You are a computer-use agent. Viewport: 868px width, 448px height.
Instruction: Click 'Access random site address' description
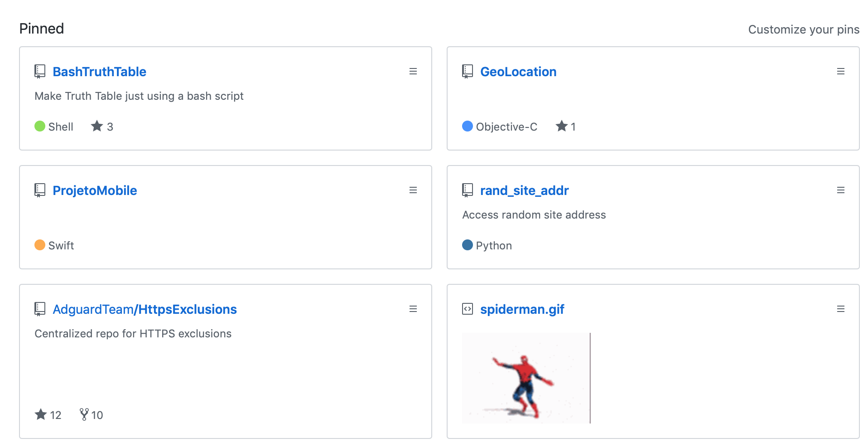click(534, 215)
